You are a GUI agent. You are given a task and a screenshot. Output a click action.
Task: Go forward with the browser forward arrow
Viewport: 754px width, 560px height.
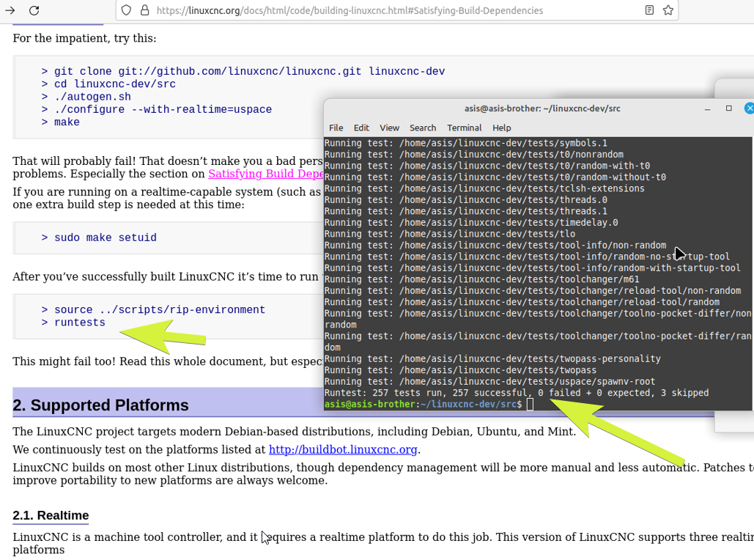pyautogui.click(x=10, y=10)
